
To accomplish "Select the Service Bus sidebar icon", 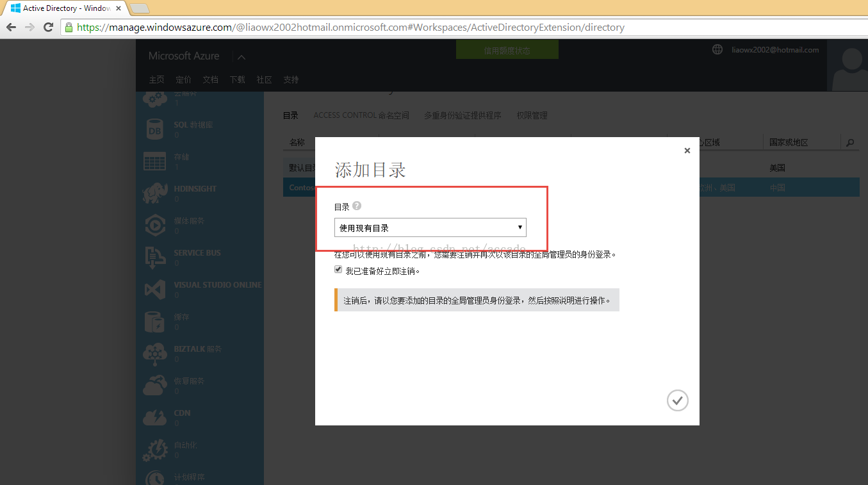I will pos(154,258).
